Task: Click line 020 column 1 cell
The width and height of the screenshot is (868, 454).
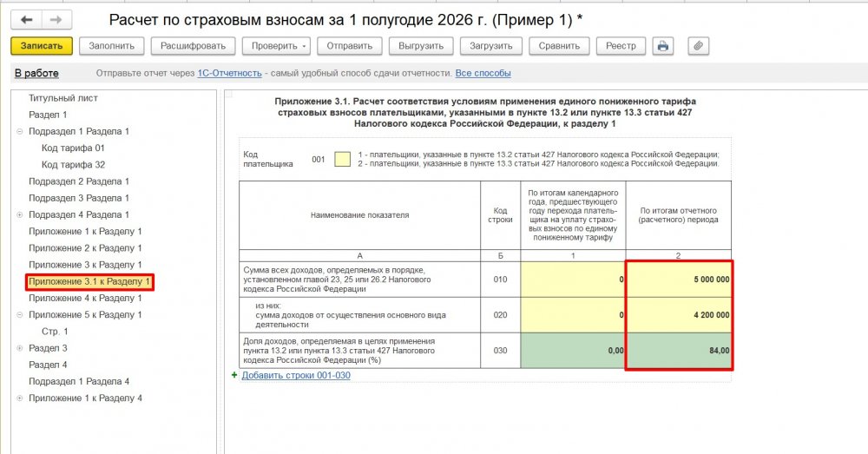Action: click(x=573, y=314)
